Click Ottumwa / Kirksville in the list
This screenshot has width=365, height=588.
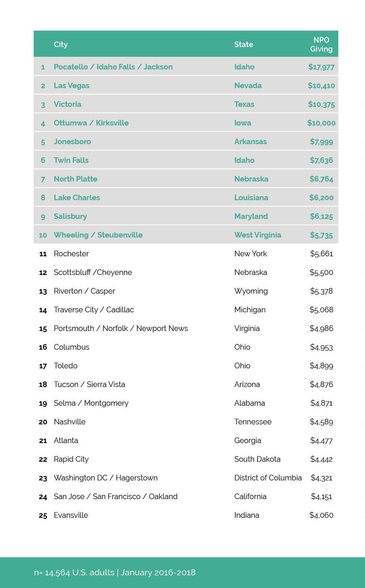91,123
